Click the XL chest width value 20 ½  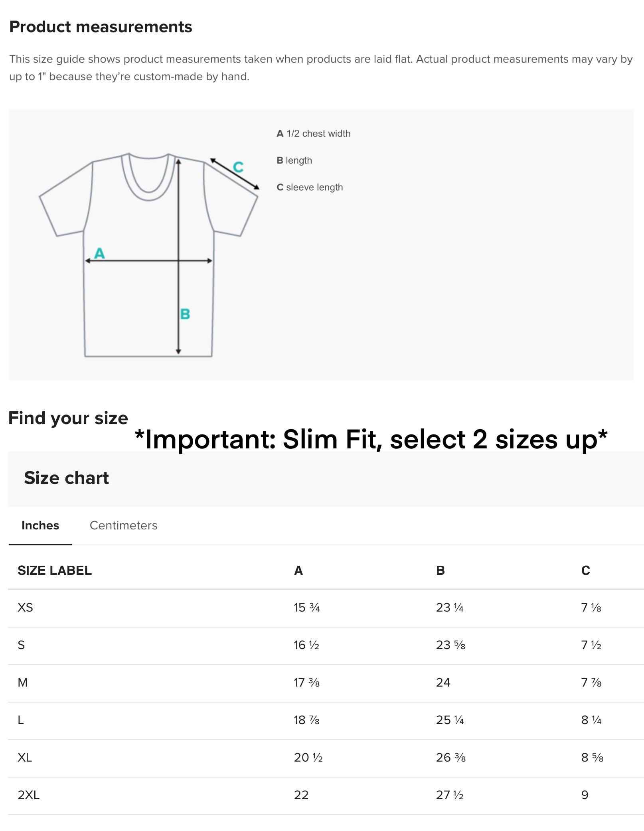(x=308, y=758)
